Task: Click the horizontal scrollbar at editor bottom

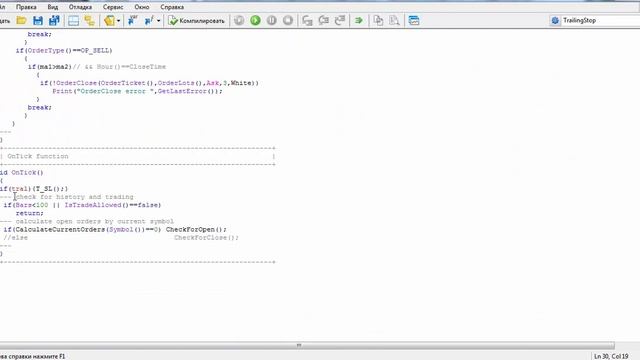Action: pyautogui.click(x=307, y=345)
